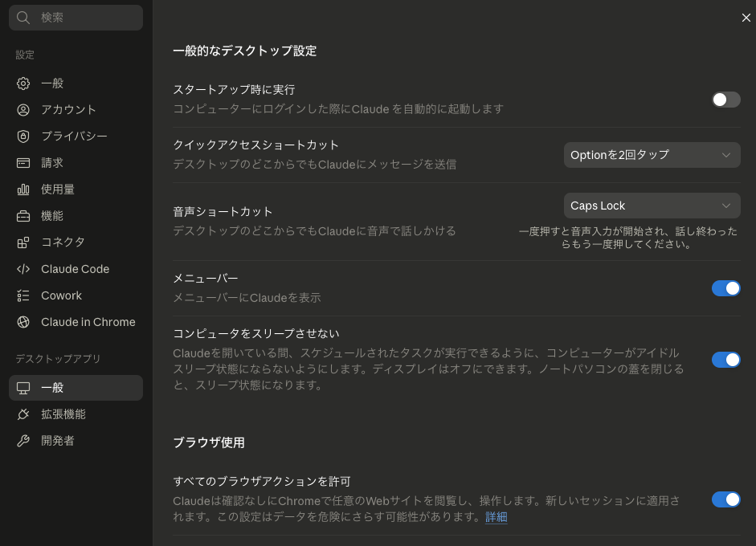Image resolution: width=756 pixels, height=546 pixels.
Task: Open 開発者 settings
Action: pyautogui.click(x=76, y=441)
